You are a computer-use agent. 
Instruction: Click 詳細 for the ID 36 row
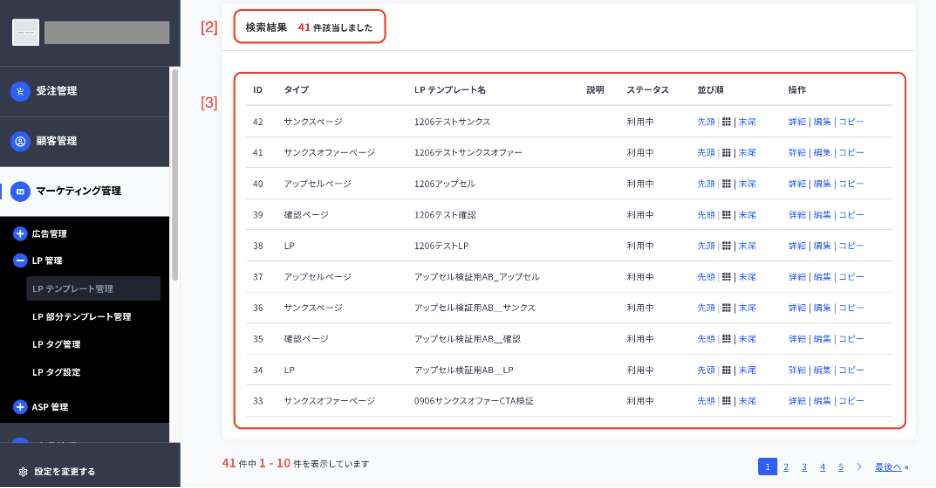pos(797,308)
